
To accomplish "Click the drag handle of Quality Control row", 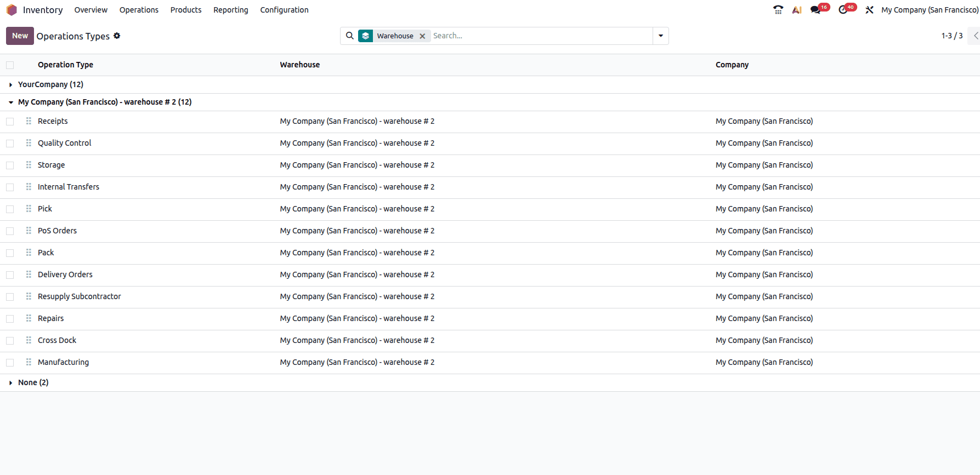I will click(29, 143).
